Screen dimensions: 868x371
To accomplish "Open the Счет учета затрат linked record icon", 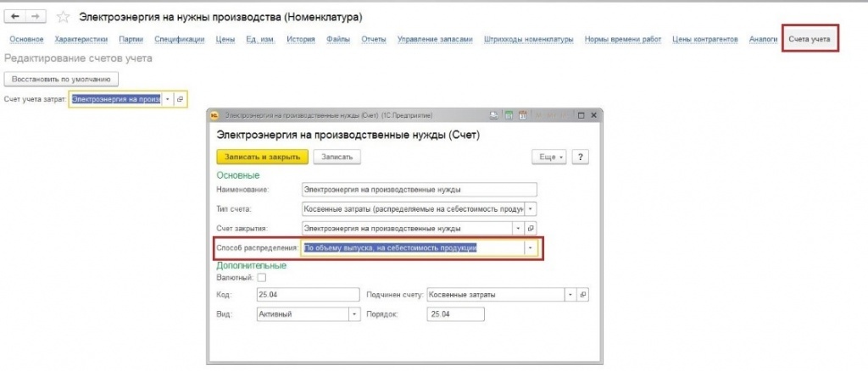I will coord(181,99).
